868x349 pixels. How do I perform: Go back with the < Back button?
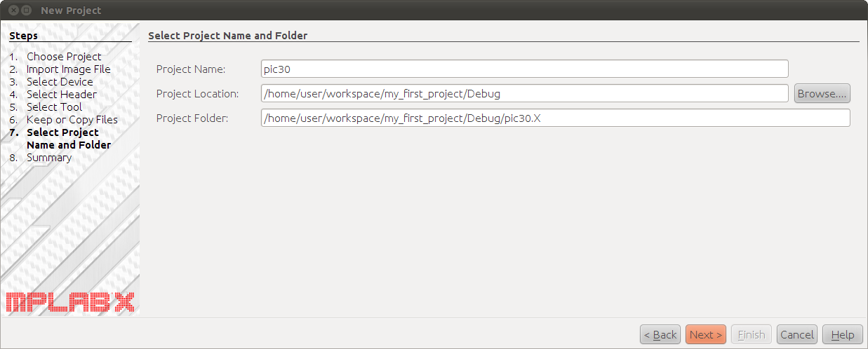(x=660, y=334)
